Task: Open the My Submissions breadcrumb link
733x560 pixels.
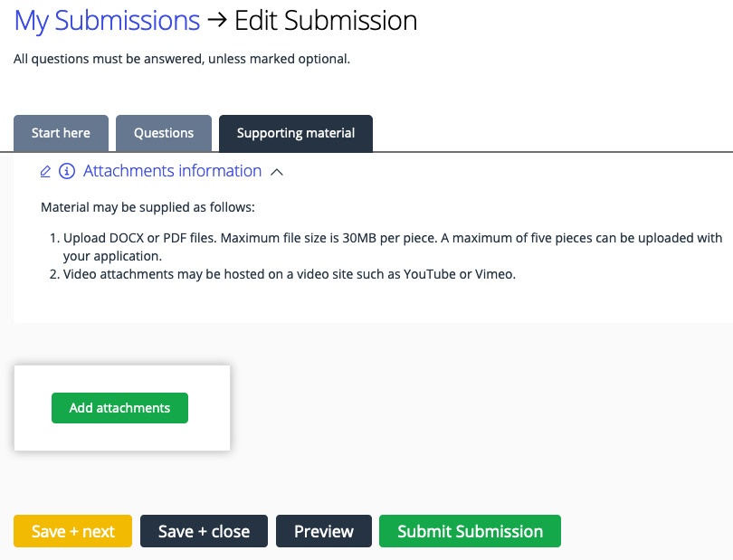Action: (x=107, y=21)
